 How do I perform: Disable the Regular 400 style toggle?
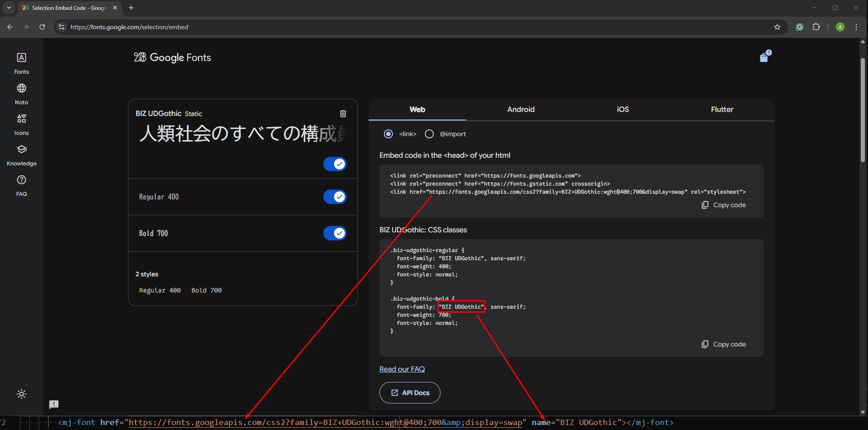point(335,197)
